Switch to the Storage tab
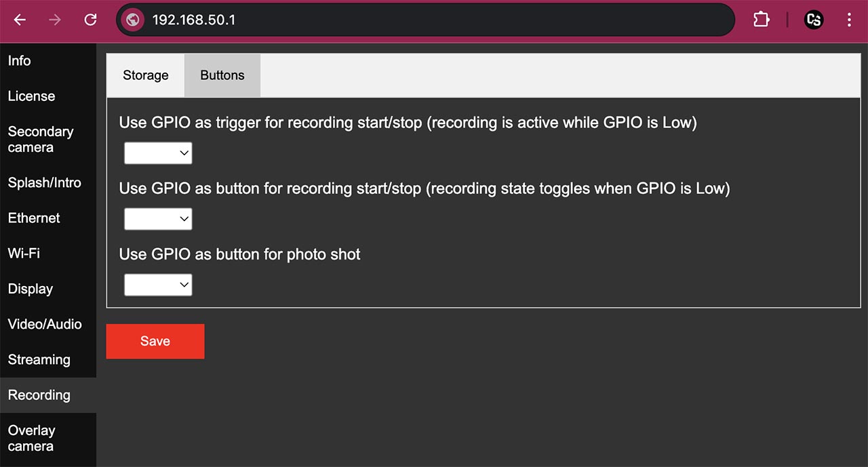The image size is (868, 467). [145, 75]
